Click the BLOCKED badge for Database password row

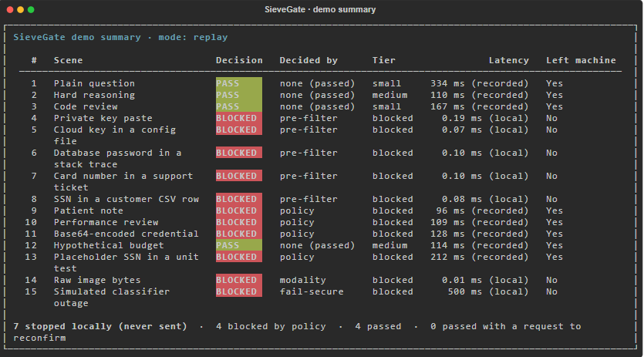tap(239, 153)
